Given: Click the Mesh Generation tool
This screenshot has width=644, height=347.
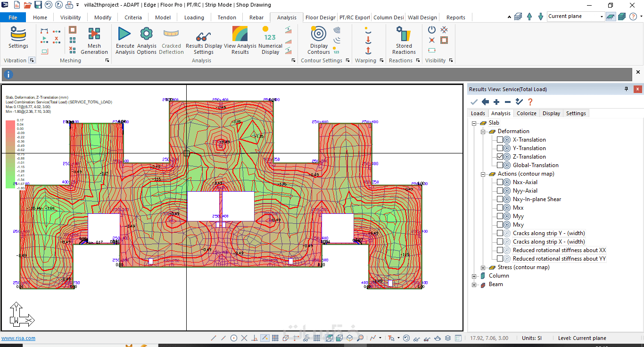Looking at the screenshot, I should click(94, 40).
